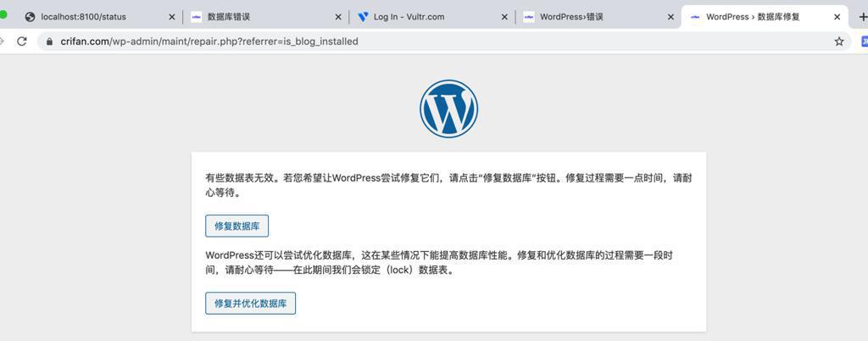Switch to the 数据库错误 tab

(x=265, y=17)
